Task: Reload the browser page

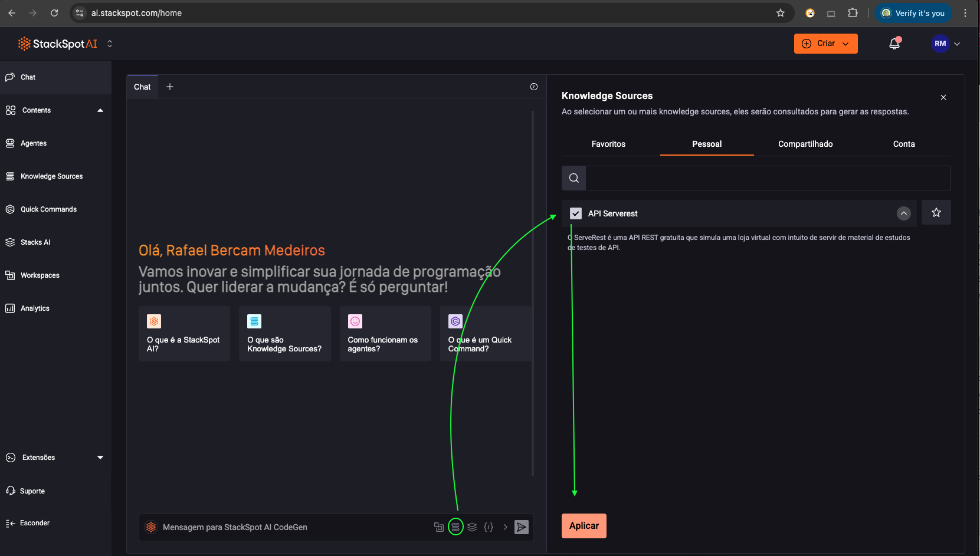Action: pyautogui.click(x=54, y=13)
